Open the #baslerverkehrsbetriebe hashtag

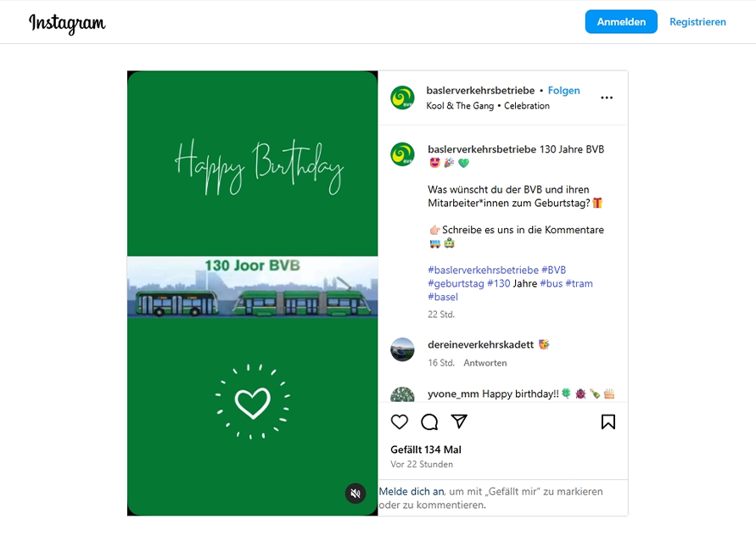pyautogui.click(x=483, y=270)
